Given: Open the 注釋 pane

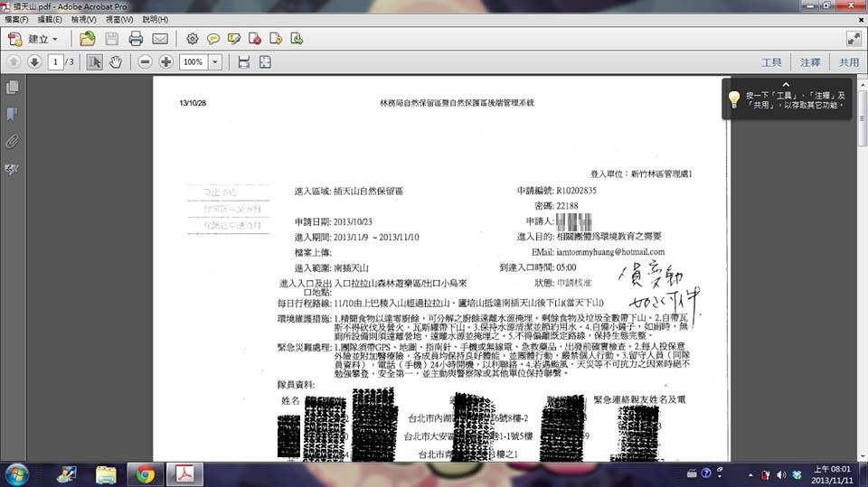Looking at the screenshot, I should pos(810,62).
